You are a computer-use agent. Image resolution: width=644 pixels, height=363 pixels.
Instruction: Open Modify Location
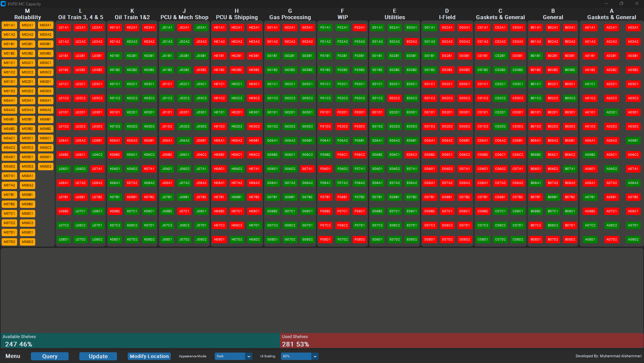point(149,356)
